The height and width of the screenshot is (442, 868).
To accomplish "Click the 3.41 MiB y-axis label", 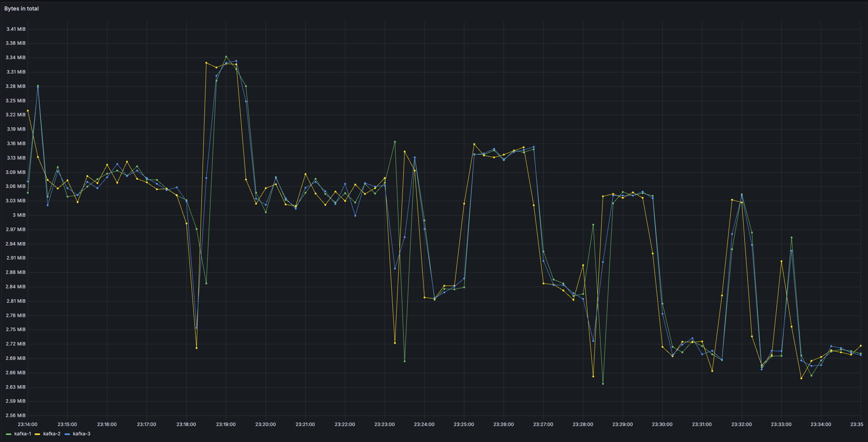I will 16,29.
